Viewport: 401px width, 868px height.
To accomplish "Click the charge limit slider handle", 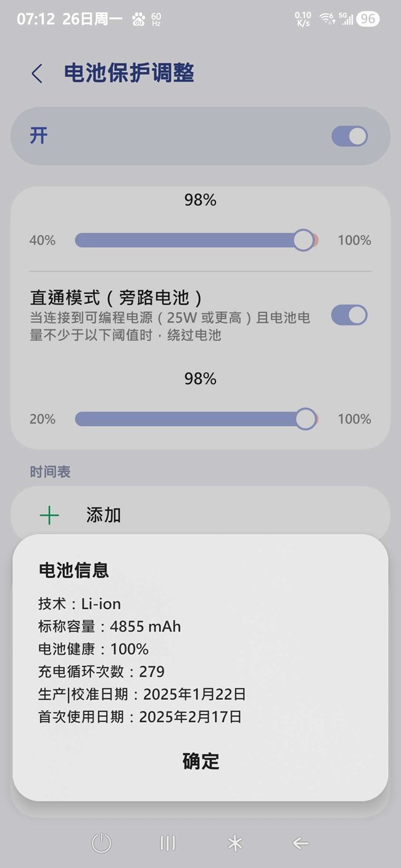I will [303, 240].
